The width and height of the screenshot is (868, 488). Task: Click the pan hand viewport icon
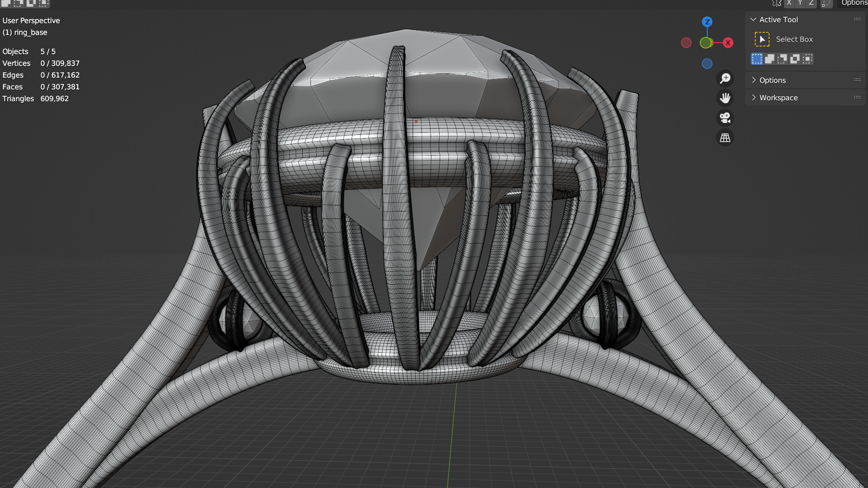[725, 98]
